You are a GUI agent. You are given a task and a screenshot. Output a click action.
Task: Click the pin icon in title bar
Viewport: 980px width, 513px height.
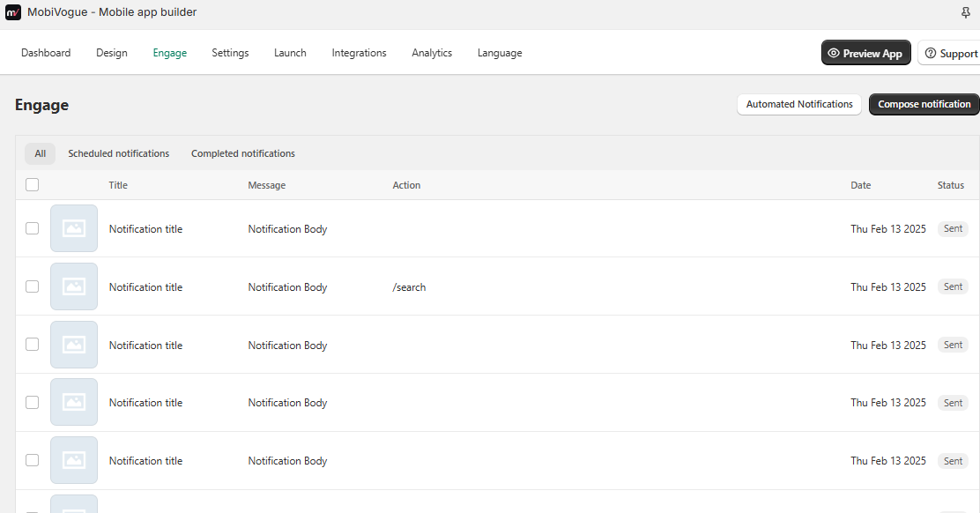pyautogui.click(x=966, y=12)
